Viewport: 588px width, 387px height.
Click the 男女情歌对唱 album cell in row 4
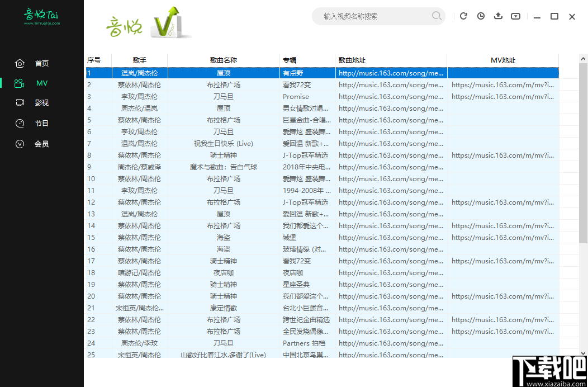click(307, 108)
